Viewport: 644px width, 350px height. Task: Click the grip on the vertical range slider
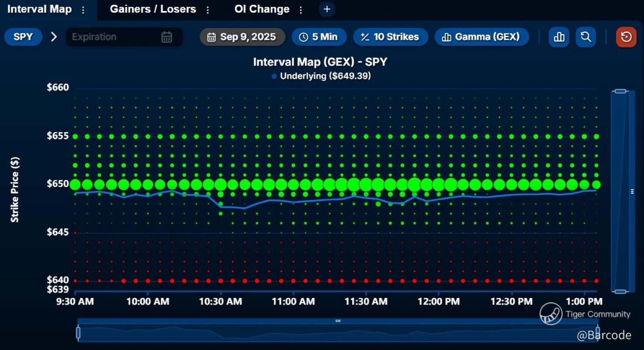[632, 191]
